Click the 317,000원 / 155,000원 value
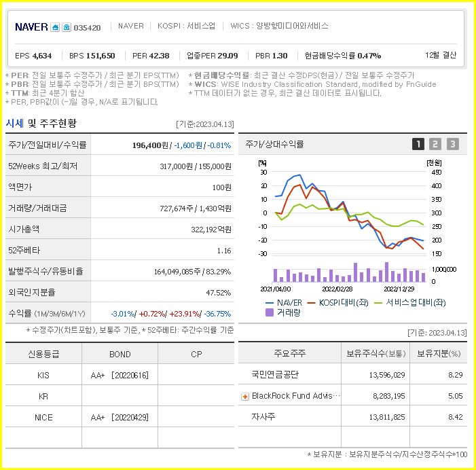Image resolution: width=476 pixels, height=470 pixels. [x=196, y=166]
